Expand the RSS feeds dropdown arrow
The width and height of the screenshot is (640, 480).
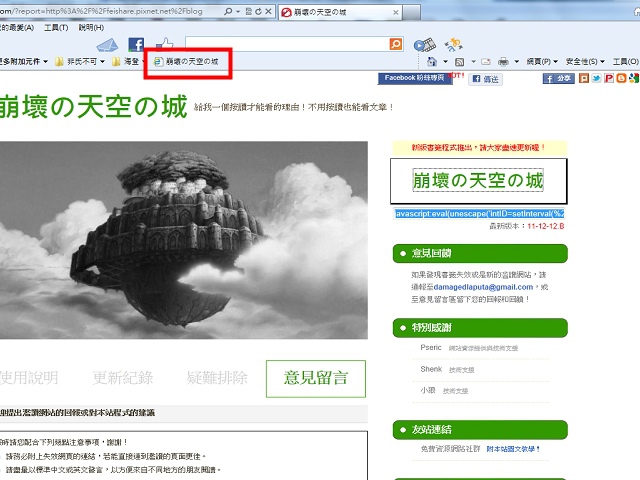coord(473,62)
